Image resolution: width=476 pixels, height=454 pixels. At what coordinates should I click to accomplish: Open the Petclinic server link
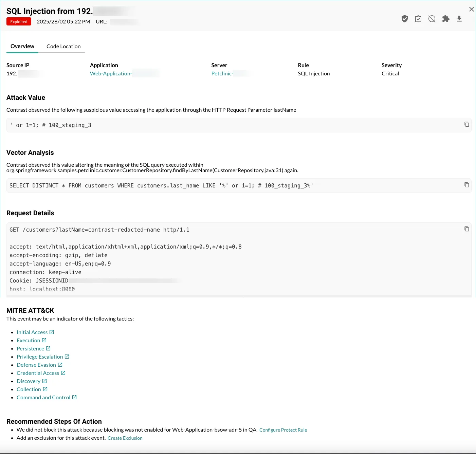222,73
